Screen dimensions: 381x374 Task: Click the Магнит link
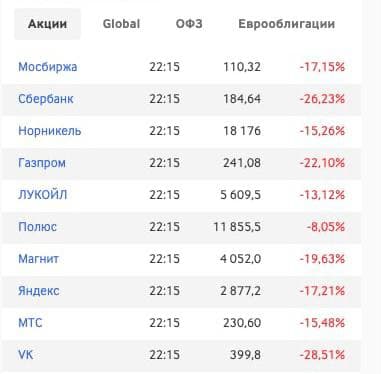[39, 259]
